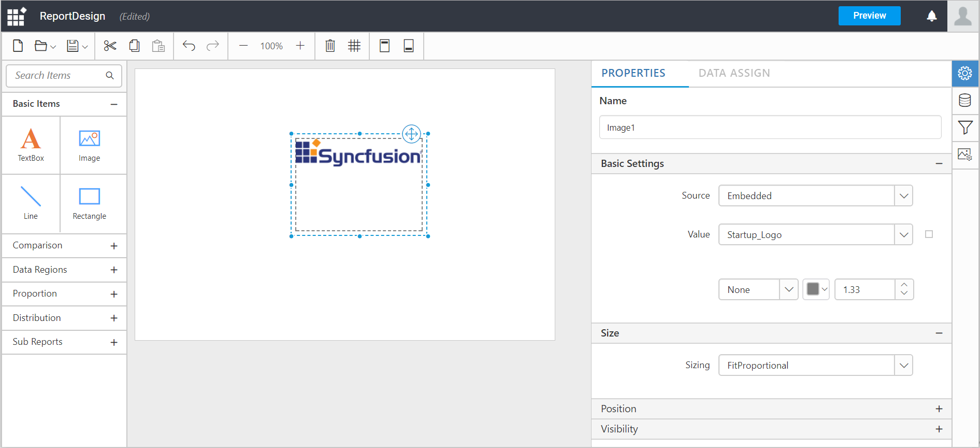
Task: Click the Undo arrow icon
Action: 189,46
